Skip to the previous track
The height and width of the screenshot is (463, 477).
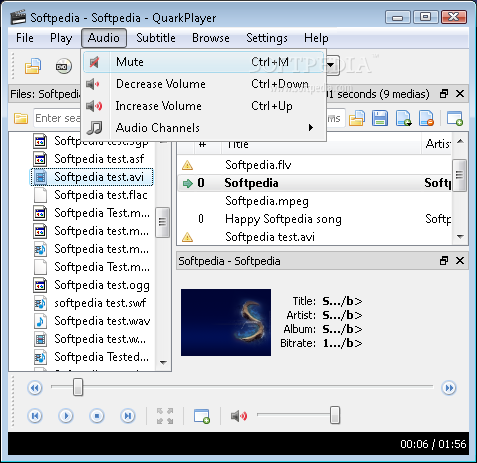[35, 416]
